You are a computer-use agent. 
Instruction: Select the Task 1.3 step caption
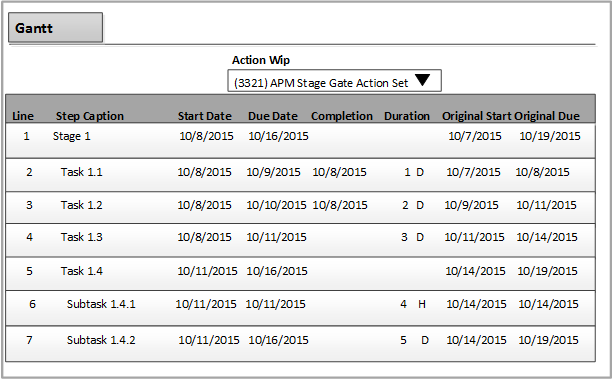coord(81,237)
